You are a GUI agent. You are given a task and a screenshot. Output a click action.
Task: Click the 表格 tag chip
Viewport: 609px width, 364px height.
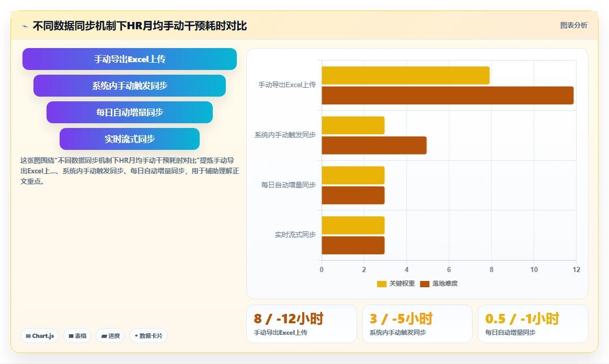coord(77,336)
